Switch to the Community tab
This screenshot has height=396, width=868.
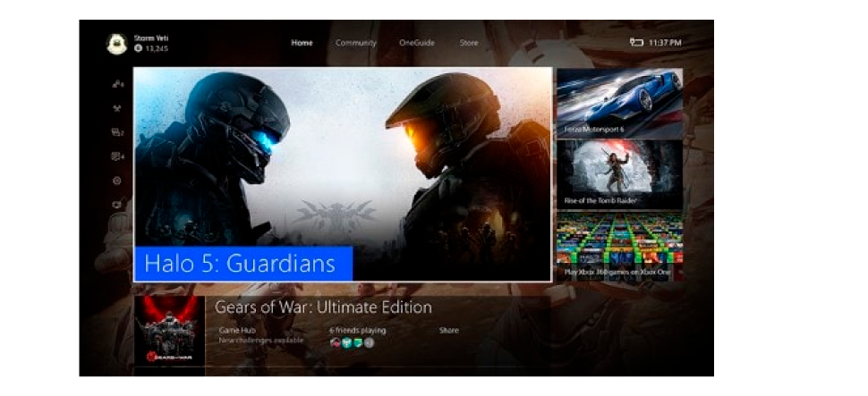point(355,43)
